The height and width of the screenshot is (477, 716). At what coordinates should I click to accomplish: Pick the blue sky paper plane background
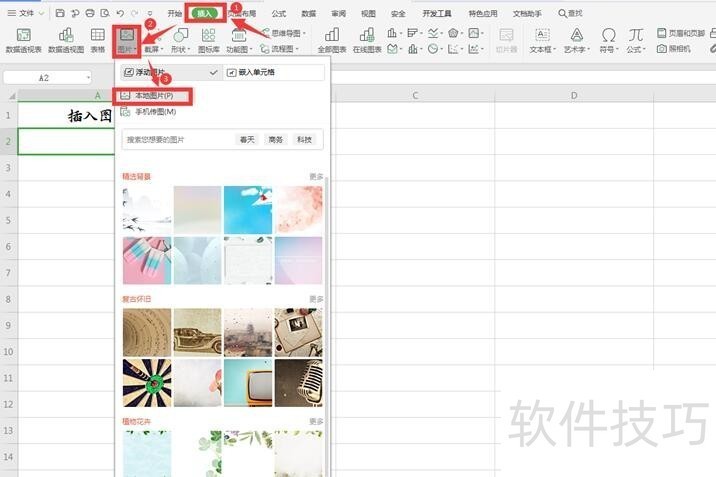[x=248, y=210]
